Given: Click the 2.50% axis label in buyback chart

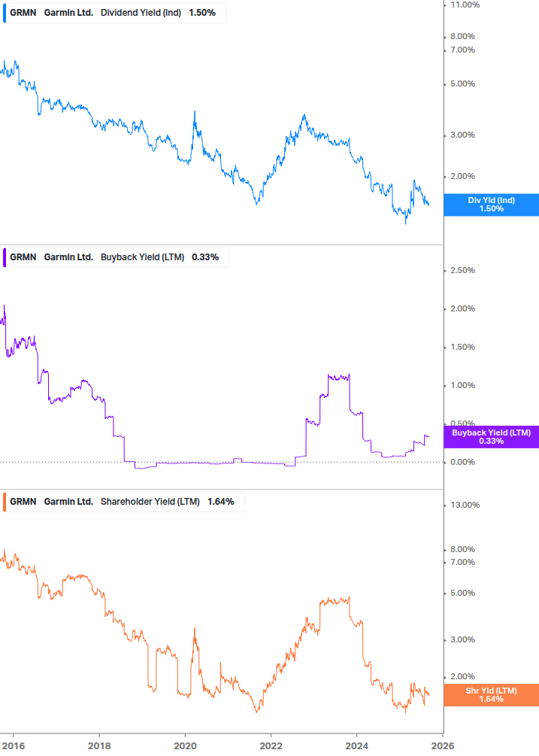Looking at the screenshot, I should pos(462,270).
